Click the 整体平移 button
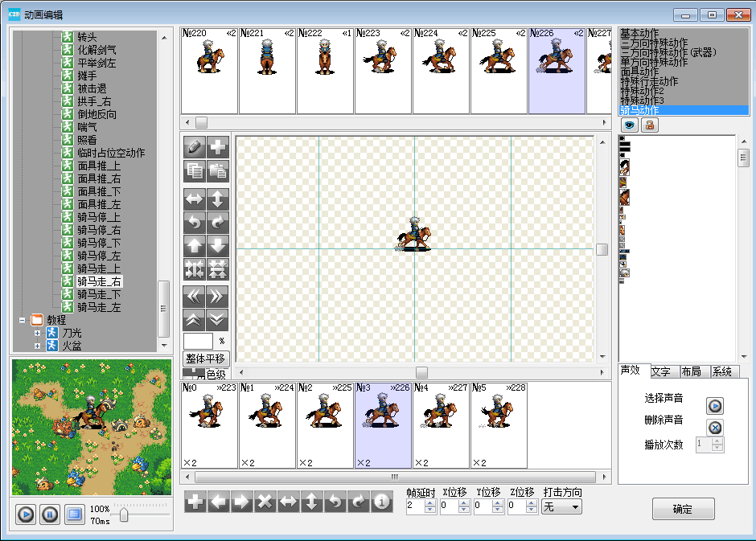Screen dimensions: 756x541 click(x=205, y=359)
